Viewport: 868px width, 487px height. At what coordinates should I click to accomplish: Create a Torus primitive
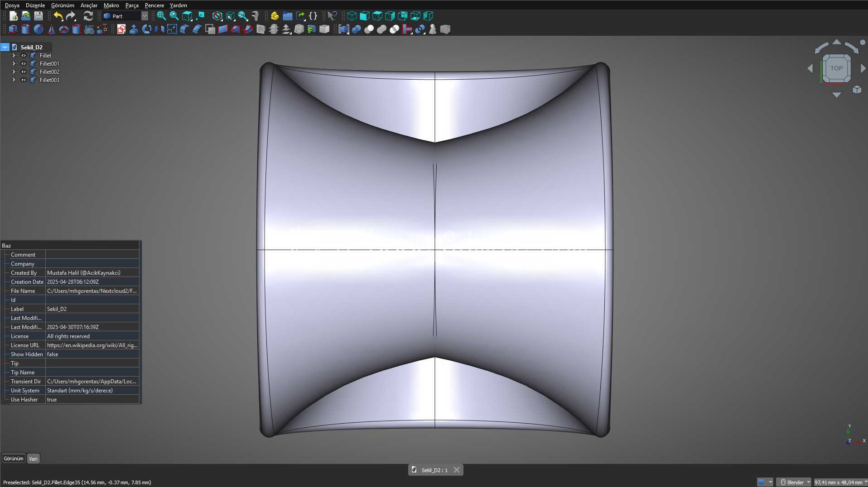click(x=64, y=29)
